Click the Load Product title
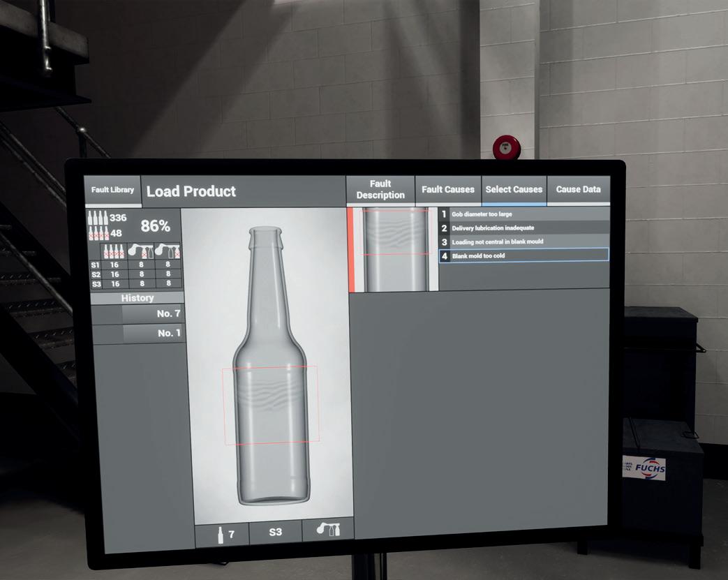 191,191
